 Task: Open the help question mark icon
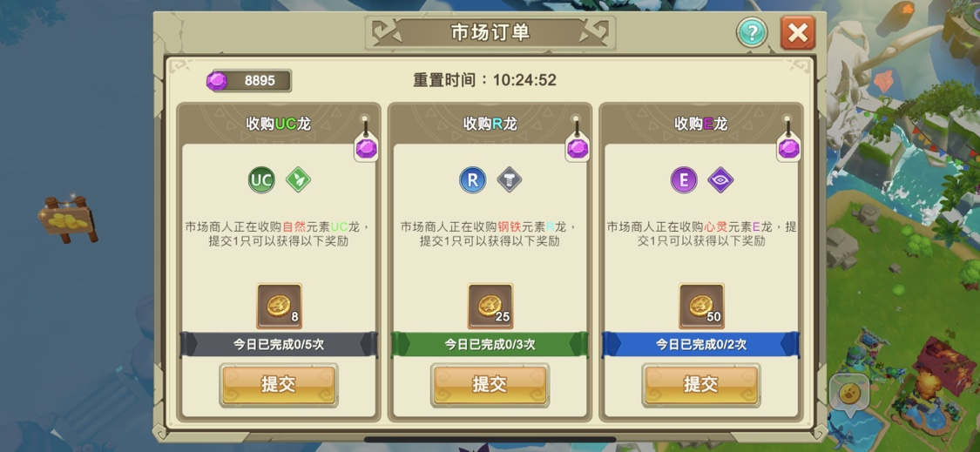[751, 32]
